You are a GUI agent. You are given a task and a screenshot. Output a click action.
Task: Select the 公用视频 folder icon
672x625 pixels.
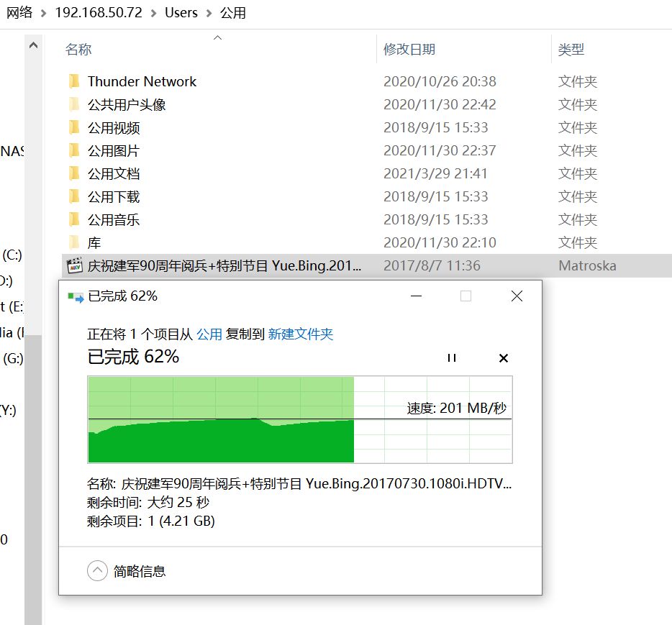click(74, 127)
